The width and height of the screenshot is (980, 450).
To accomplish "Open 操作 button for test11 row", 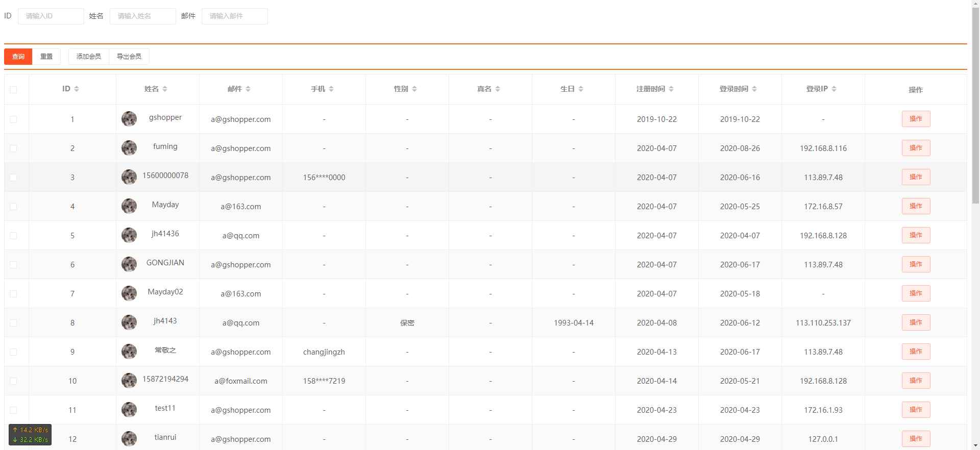I will click(916, 410).
